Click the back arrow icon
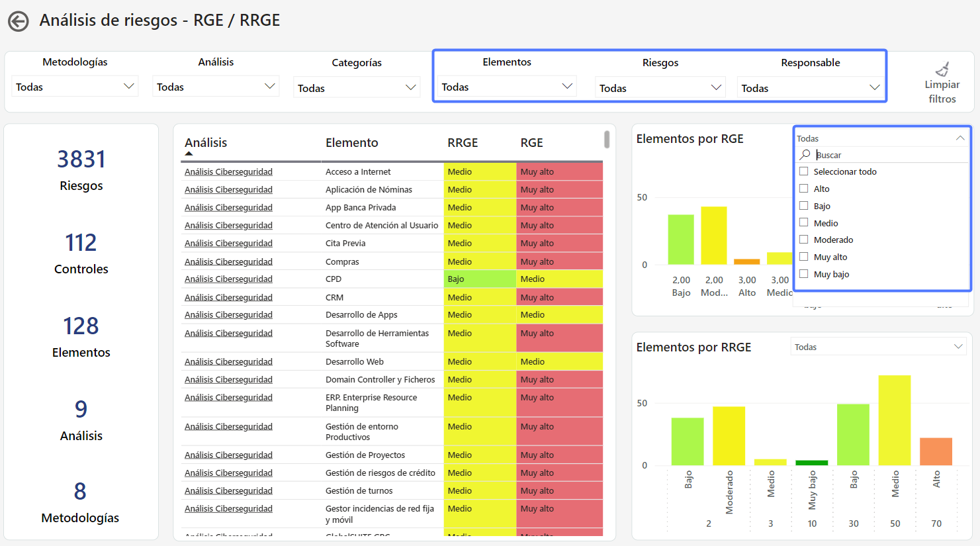Screen dimensions: 980x546 tap(19, 21)
